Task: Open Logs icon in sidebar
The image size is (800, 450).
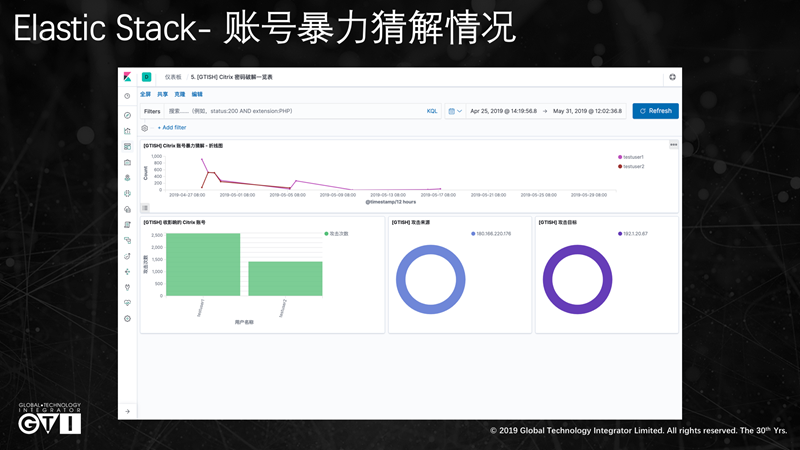Action: click(x=127, y=224)
